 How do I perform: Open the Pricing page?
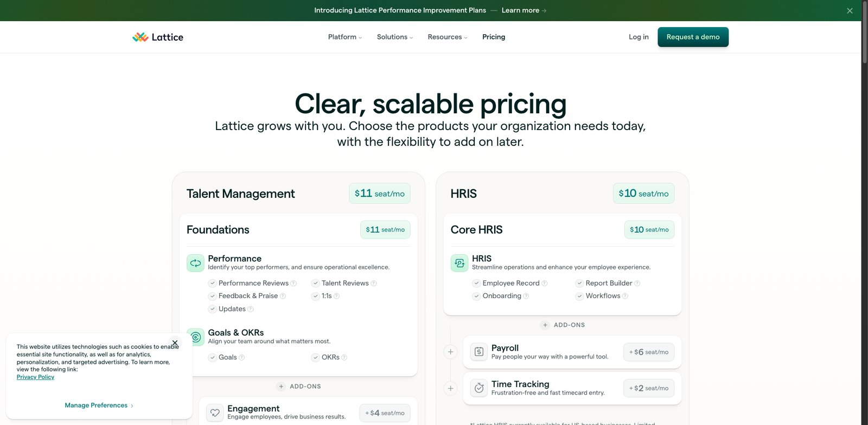pos(494,37)
